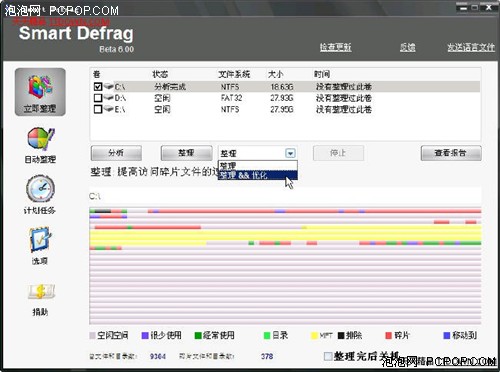Viewport: 500px width, 372px height.
Task: Collapse the defrag mode dropdown arrow
Action: pos(290,153)
